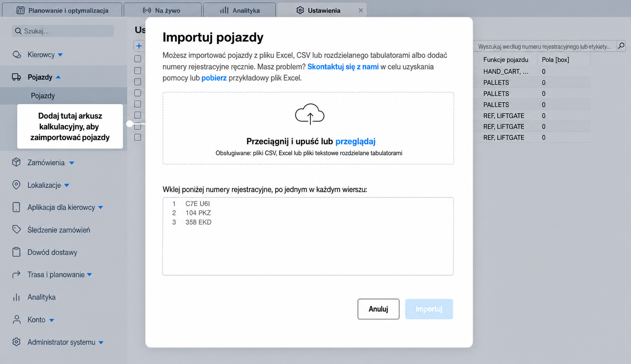631x364 pixels.
Task: Switch to the Na żywo tab
Action: point(162,10)
